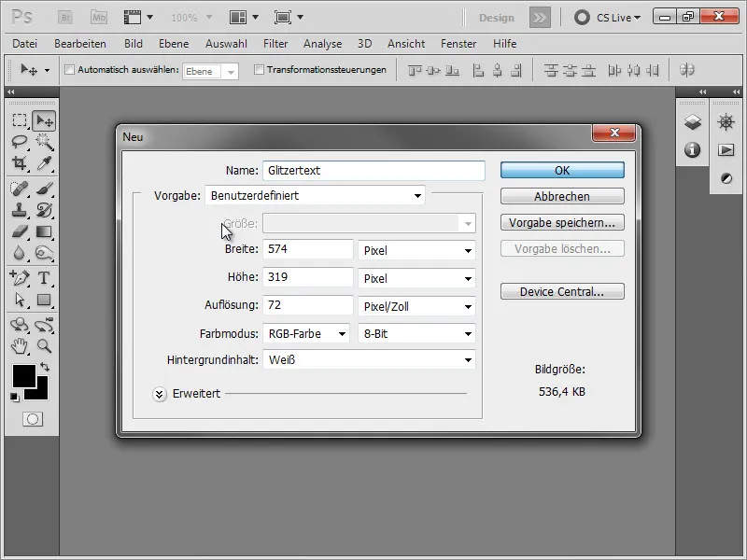
Task: Click the Breite value field
Action: coord(308,249)
